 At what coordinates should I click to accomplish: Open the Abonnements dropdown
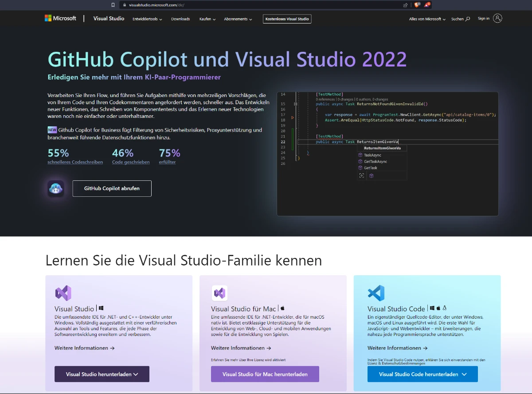(238, 19)
